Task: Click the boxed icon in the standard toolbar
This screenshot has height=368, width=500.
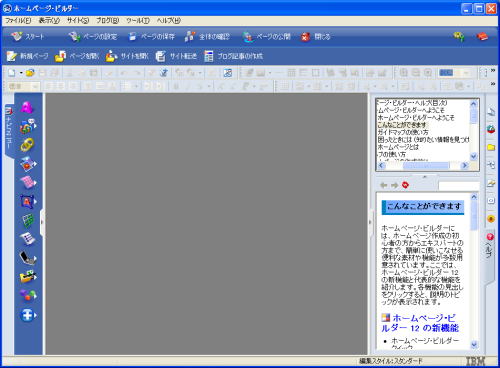Action: [228, 73]
